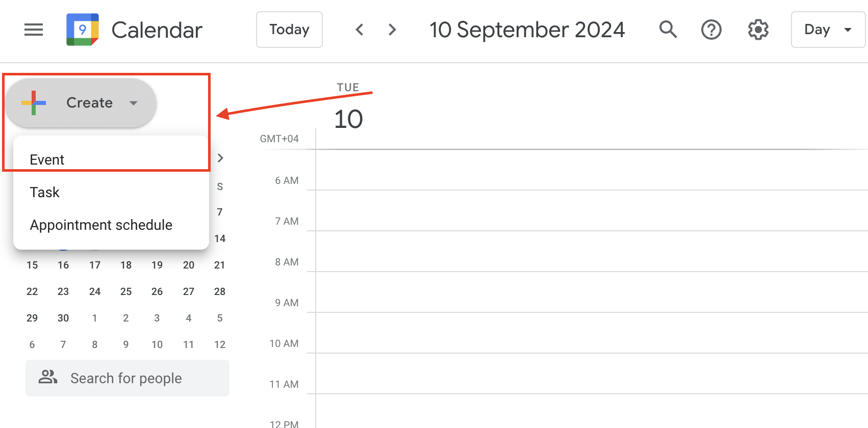The image size is (868, 428).
Task: Select Task from the Create menu
Action: click(44, 192)
